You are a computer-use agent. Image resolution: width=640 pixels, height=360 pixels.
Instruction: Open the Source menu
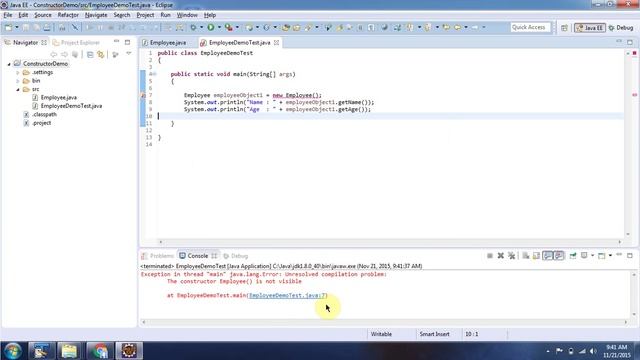tap(42, 15)
